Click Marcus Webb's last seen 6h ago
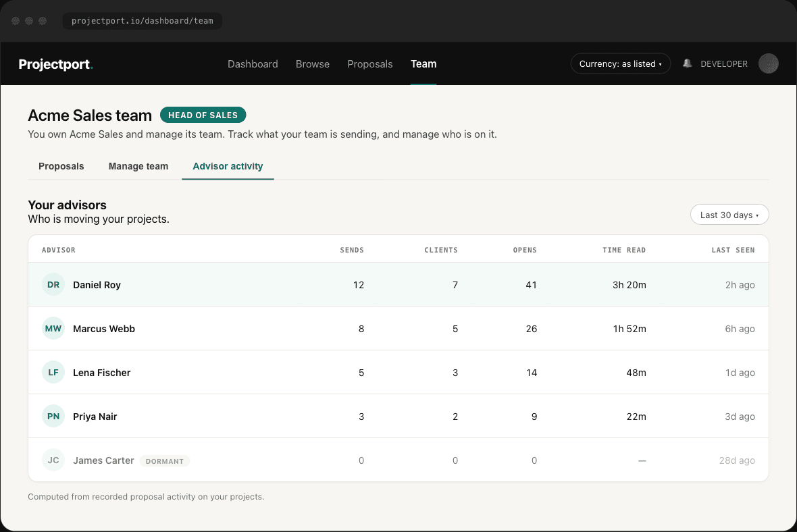Viewport: 797px width, 532px height. pos(740,329)
